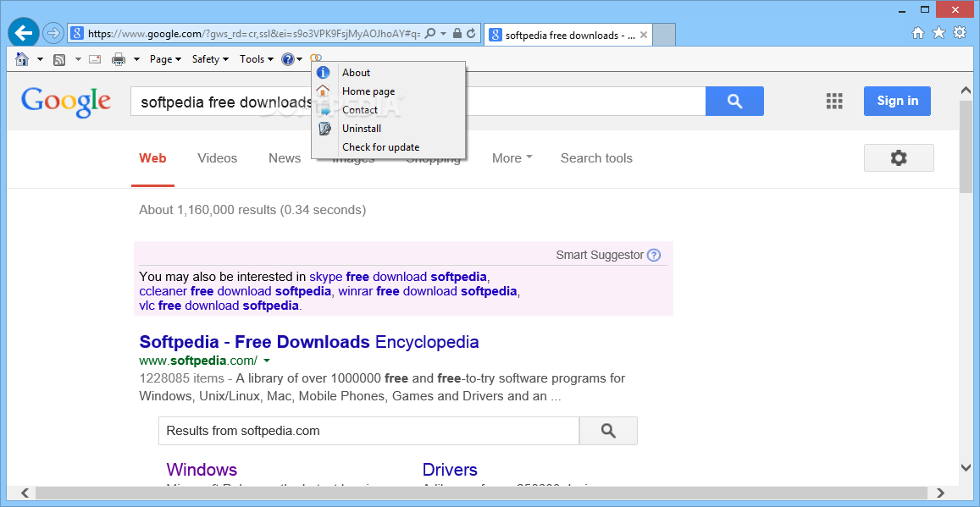Select Check for update menu entry
Image resolution: width=980 pixels, height=507 pixels.
click(388, 147)
